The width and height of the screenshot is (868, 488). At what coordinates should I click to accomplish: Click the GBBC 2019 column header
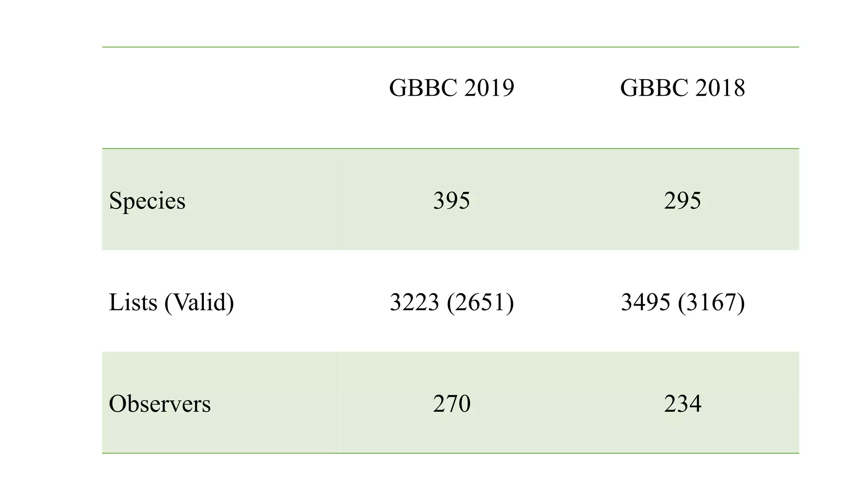click(451, 88)
